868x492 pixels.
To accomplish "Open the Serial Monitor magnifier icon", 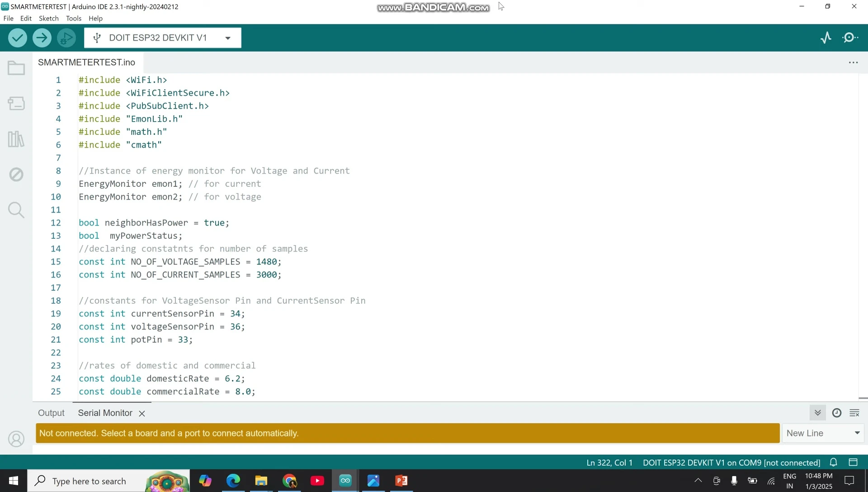I will tap(850, 38).
